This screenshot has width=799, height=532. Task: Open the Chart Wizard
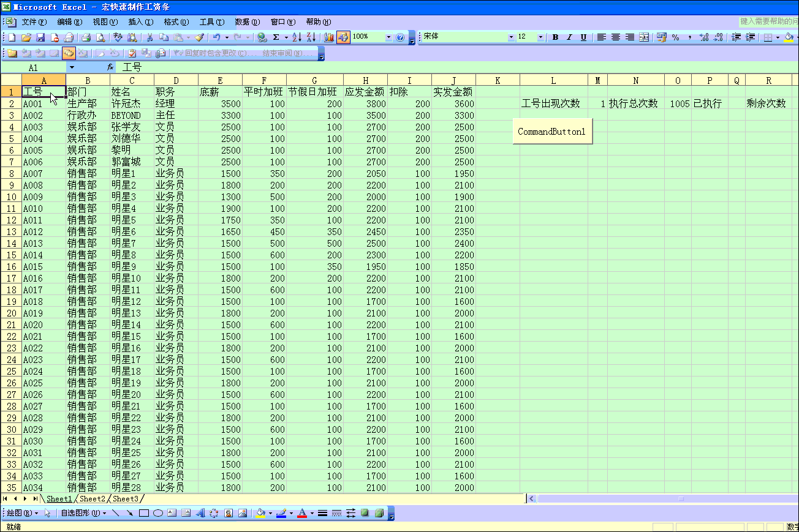329,37
